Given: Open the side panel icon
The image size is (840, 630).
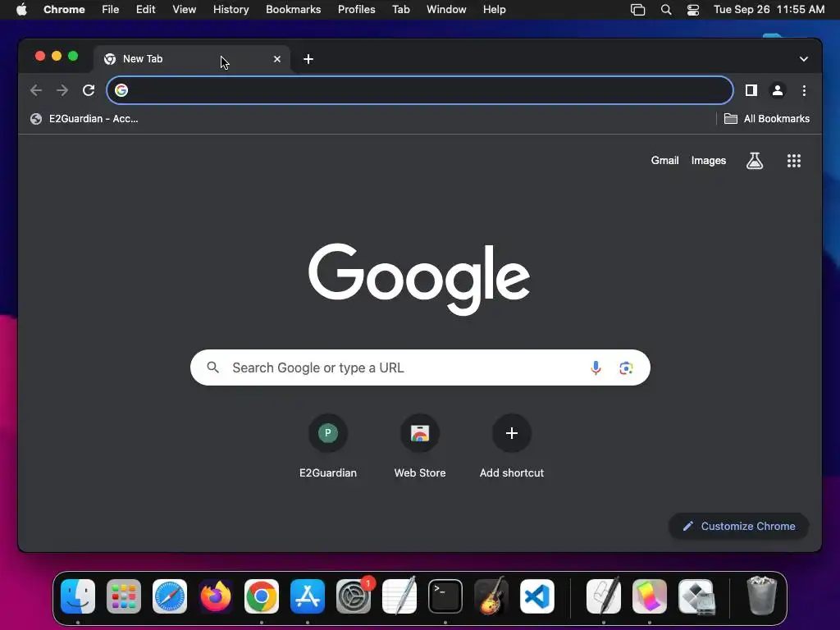Looking at the screenshot, I should 751,90.
